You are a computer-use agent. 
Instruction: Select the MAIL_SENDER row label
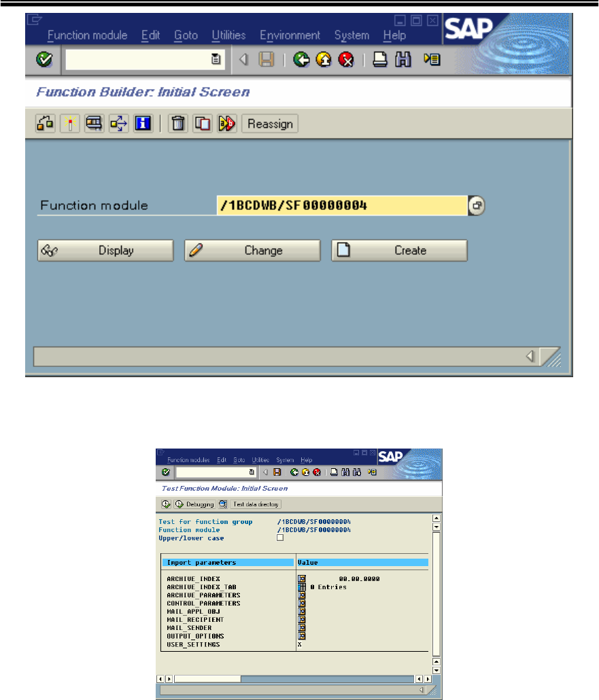pos(189,628)
